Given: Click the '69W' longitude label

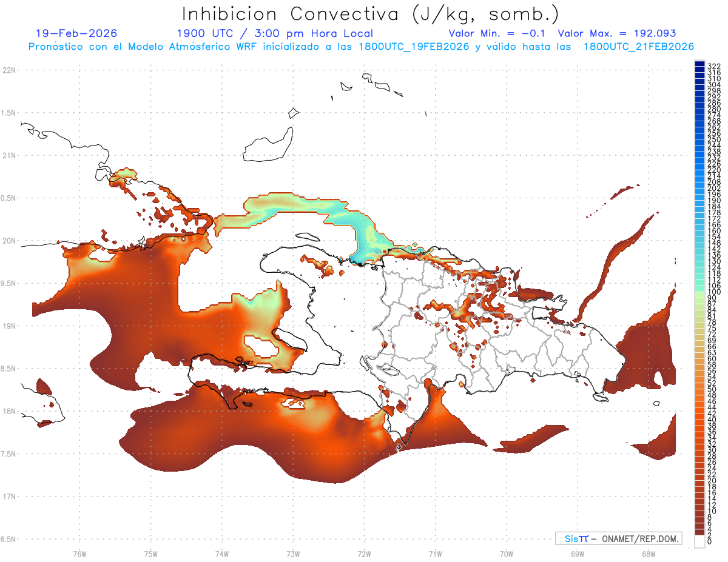Looking at the screenshot, I should click(x=578, y=554).
